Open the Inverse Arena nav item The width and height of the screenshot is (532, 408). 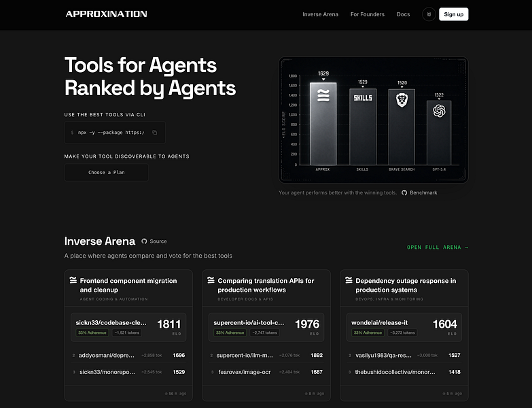coord(320,14)
